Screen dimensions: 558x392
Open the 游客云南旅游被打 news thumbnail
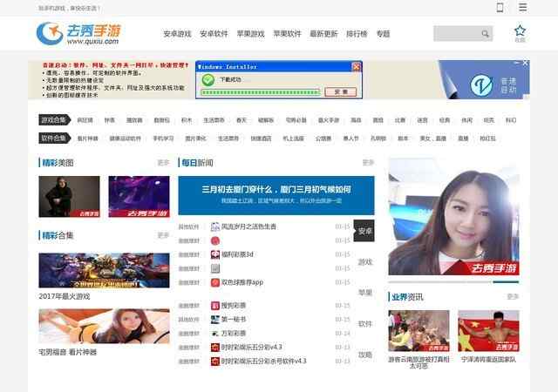(x=418, y=331)
